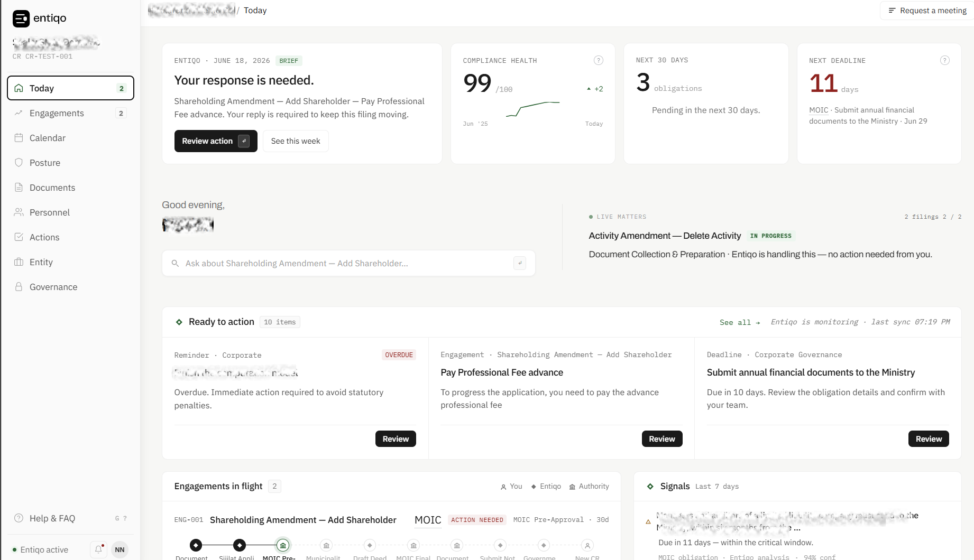
Task: Click the Governme timeline step icon
Action: (544, 545)
